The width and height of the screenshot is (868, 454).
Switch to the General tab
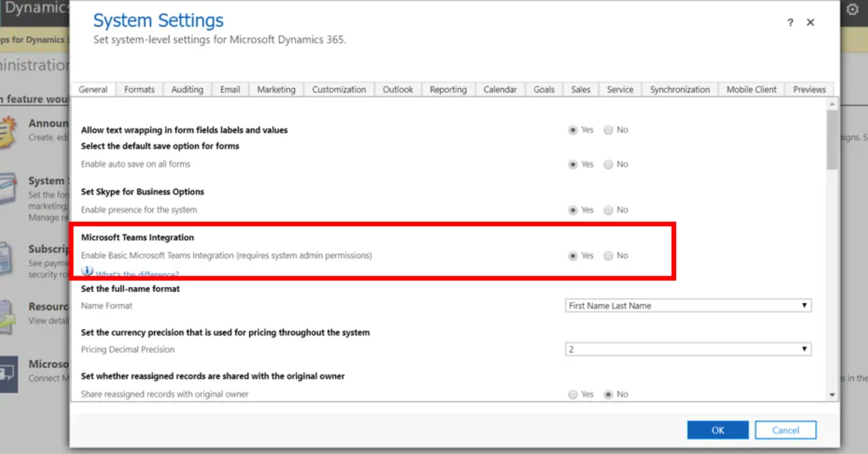point(93,90)
